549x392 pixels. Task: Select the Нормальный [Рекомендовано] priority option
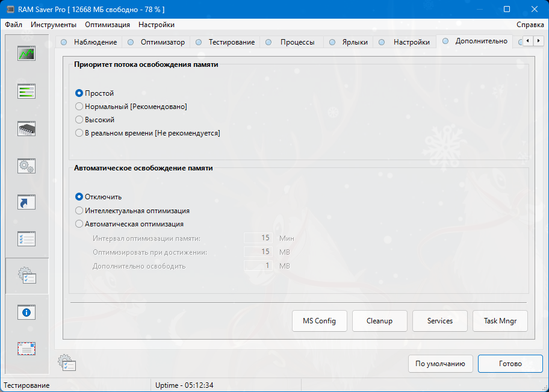[x=79, y=107]
